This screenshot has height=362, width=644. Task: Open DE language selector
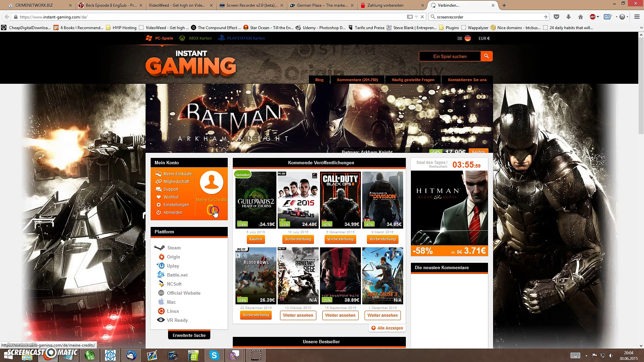(464, 38)
